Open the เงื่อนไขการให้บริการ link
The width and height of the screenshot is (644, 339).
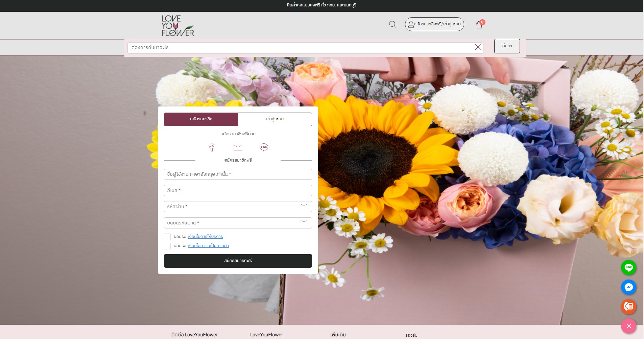coord(206,237)
